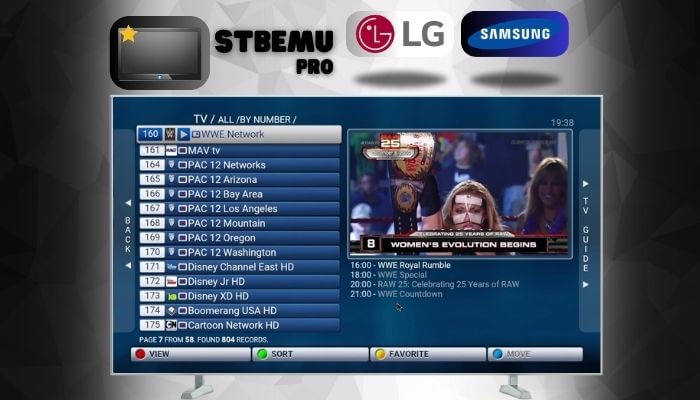This screenshot has width=700, height=400.
Task: Select channel 173 Disney XD HD
Action: tap(240, 296)
